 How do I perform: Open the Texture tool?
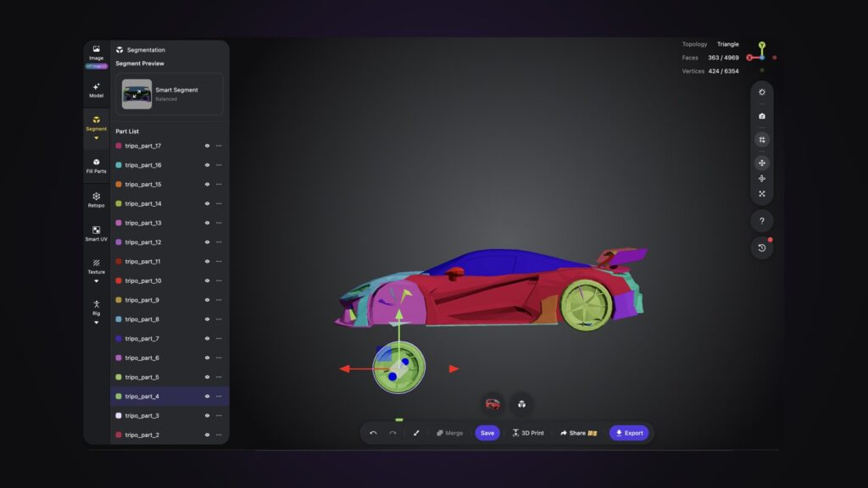[x=97, y=267]
